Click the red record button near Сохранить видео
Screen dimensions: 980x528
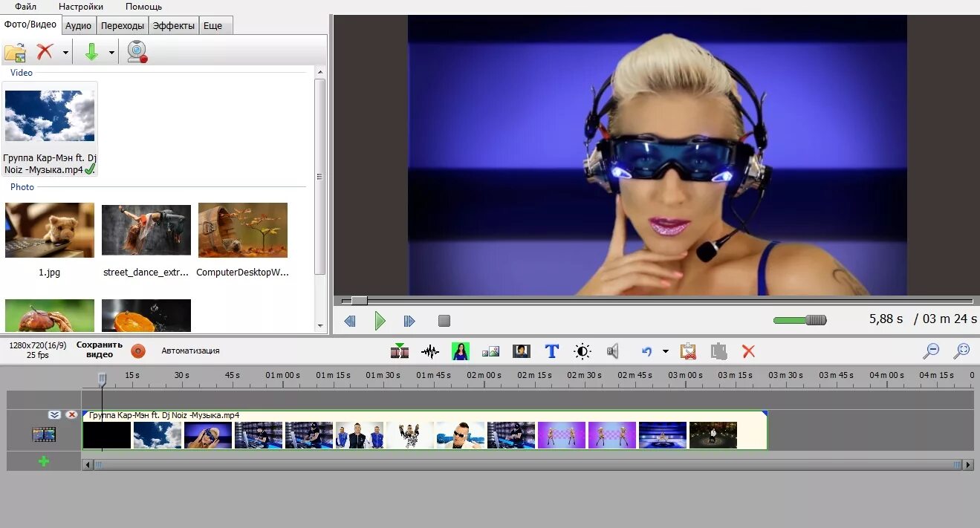[x=138, y=351]
